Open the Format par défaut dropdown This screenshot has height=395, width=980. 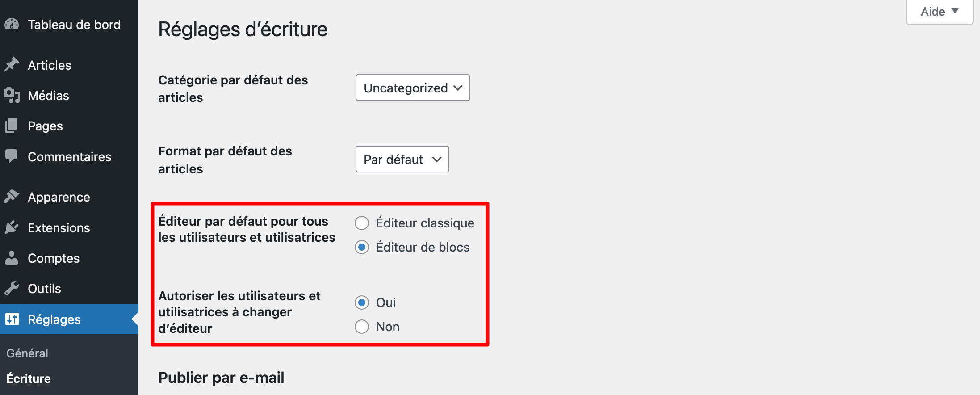pyautogui.click(x=402, y=159)
